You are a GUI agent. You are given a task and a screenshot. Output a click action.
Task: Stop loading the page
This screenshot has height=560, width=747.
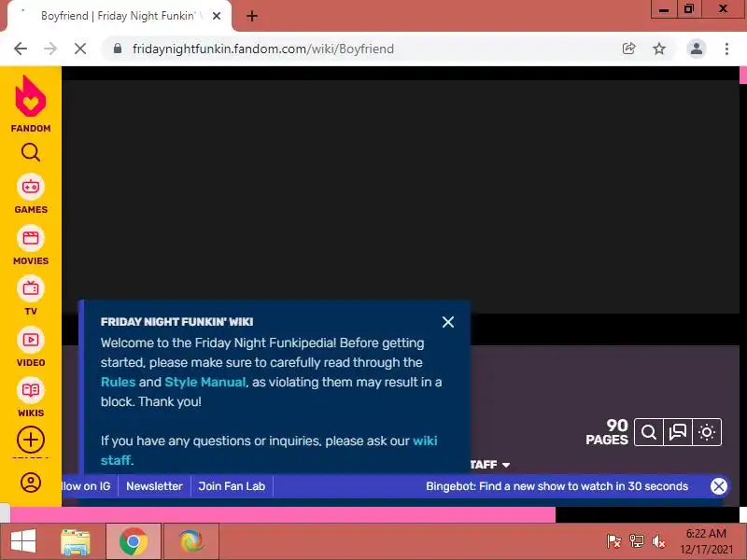tap(80, 49)
